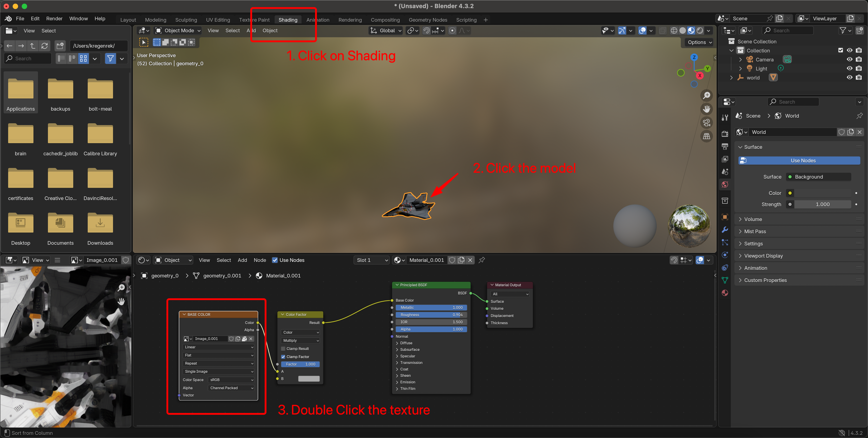868x438 pixels.
Task: Open the Multiply blend mode dropdown
Action: [301, 340]
